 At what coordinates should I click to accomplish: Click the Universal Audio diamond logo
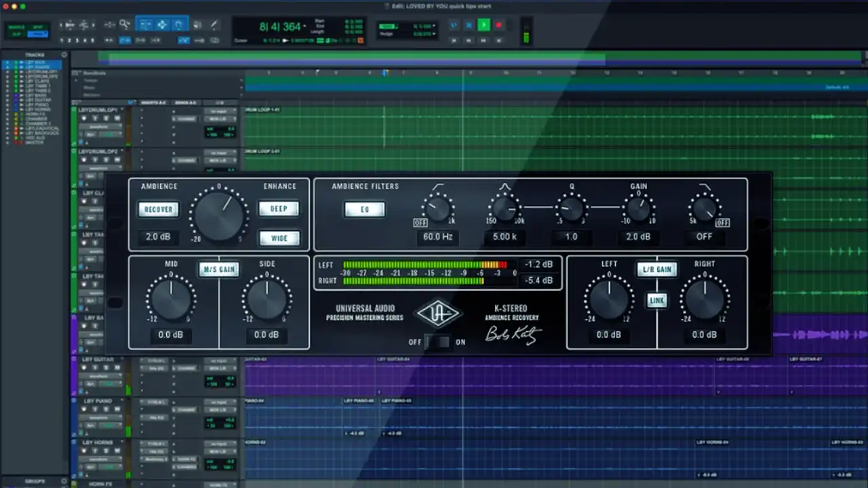coord(438,313)
